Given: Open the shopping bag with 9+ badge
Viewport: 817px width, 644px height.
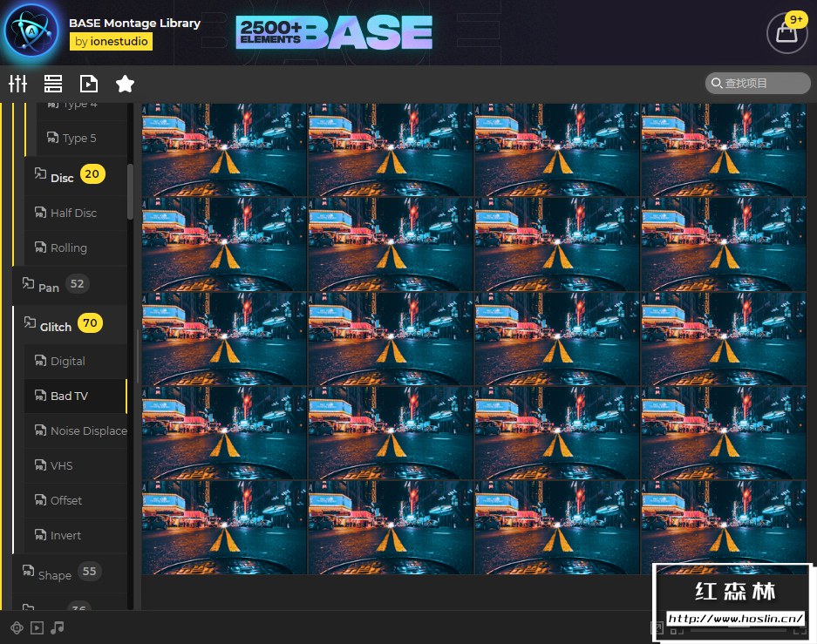Looking at the screenshot, I should 787,32.
